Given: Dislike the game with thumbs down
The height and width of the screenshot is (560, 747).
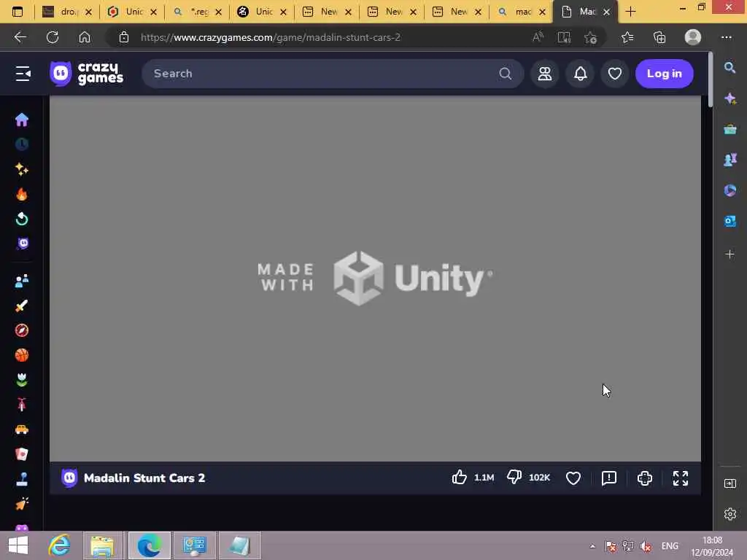Looking at the screenshot, I should coord(514,477).
